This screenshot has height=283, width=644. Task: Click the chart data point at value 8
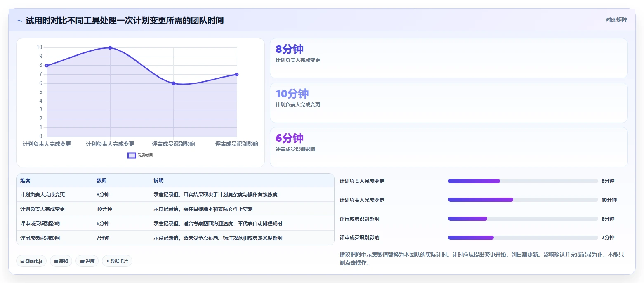(x=47, y=66)
